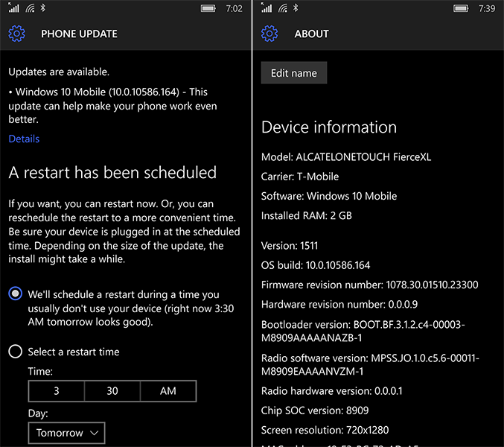Tap Chip SOC version: 8909 line
Viewport: 504px width, 447px height.
click(315, 410)
